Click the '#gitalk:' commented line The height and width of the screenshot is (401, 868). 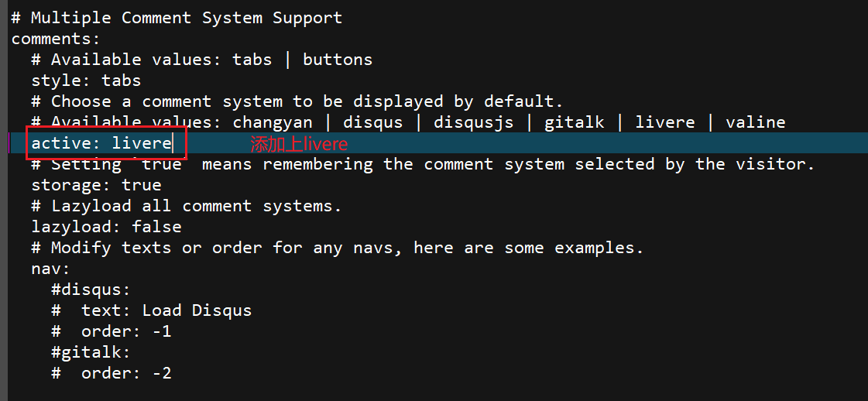pyautogui.click(x=91, y=352)
